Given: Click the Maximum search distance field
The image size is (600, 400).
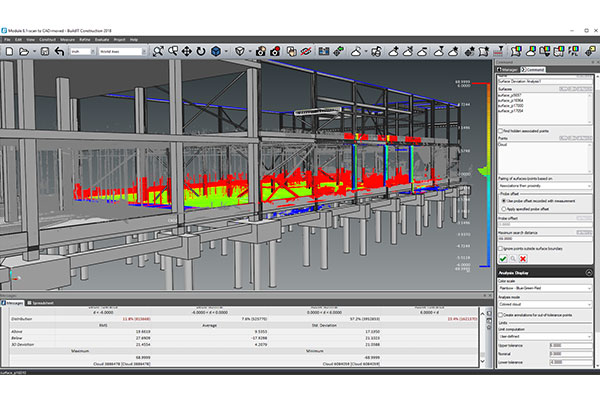Looking at the screenshot, I should [x=545, y=237].
